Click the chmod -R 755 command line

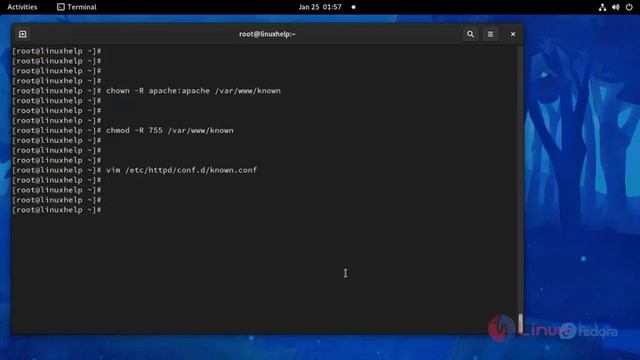tap(123, 130)
